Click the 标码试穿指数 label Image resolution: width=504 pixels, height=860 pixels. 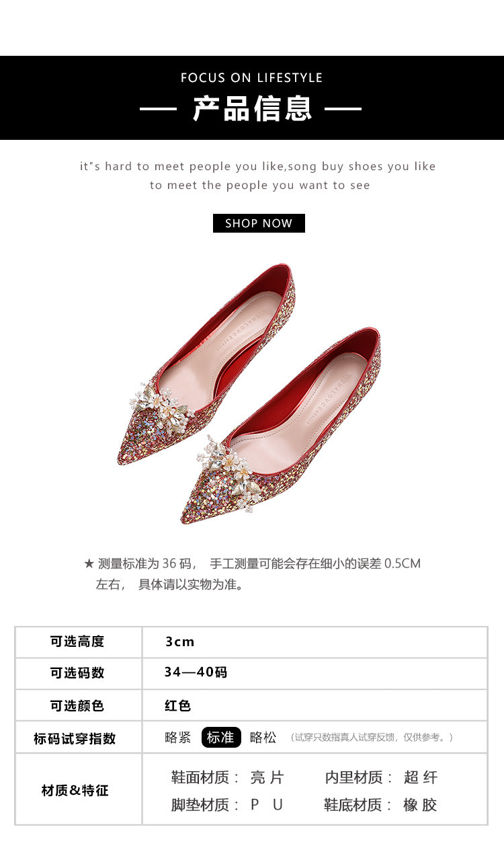pyautogui.click(x=75, y=738)
